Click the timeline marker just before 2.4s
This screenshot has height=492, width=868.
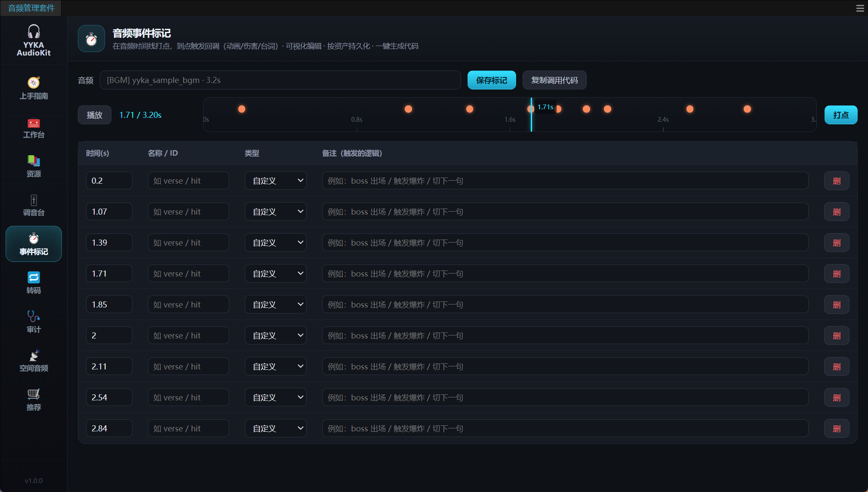[607, 109]
